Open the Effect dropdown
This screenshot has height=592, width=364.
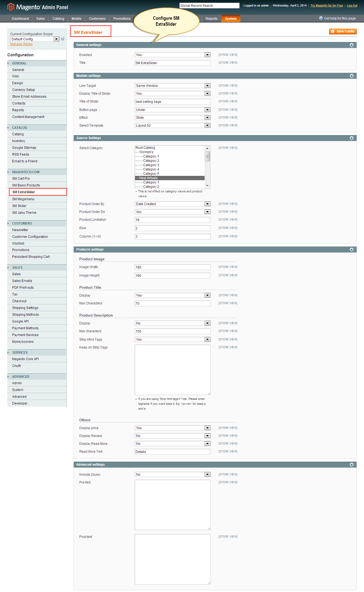(173, 118)
